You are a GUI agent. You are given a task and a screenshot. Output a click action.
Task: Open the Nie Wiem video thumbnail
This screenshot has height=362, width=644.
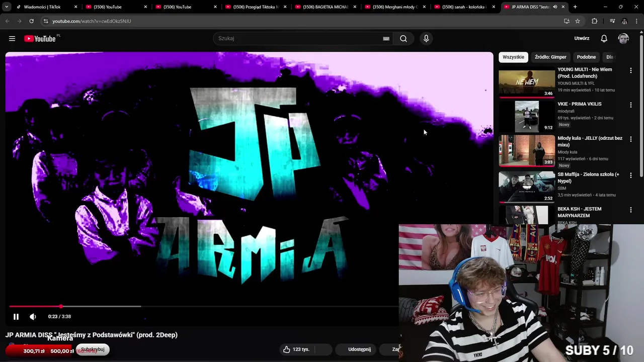click(526, 83)
